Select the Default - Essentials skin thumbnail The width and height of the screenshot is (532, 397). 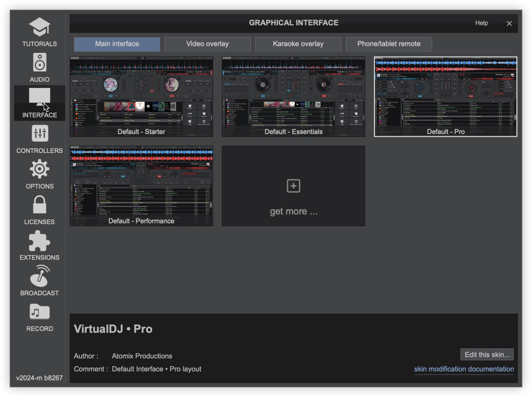(293, 97)
